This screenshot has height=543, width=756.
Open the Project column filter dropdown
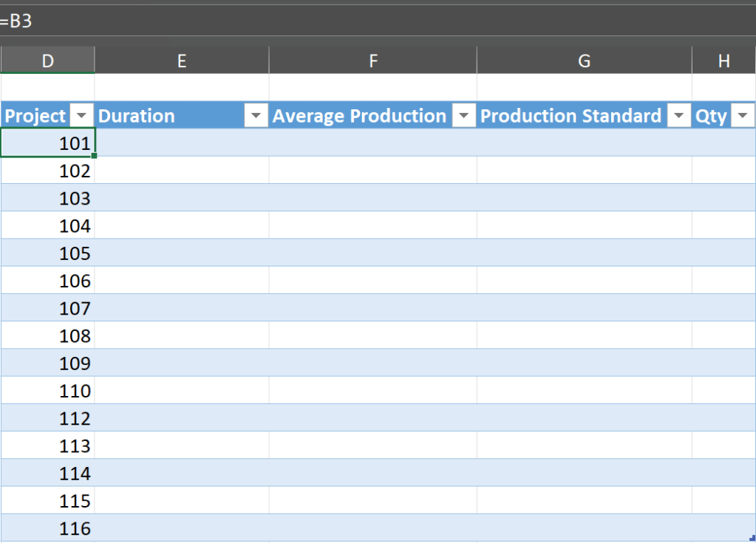pyautogui.click(x=81, y=116)
